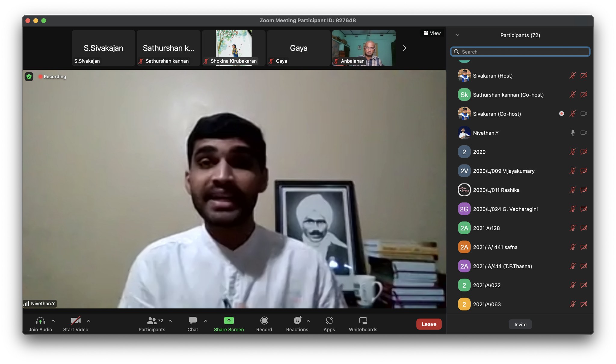Collapse participants panel using top-left chevron

point(457,35)
